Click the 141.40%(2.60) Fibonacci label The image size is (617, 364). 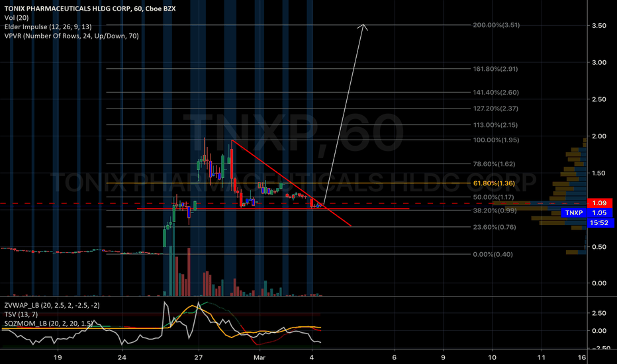coord(496,93)
